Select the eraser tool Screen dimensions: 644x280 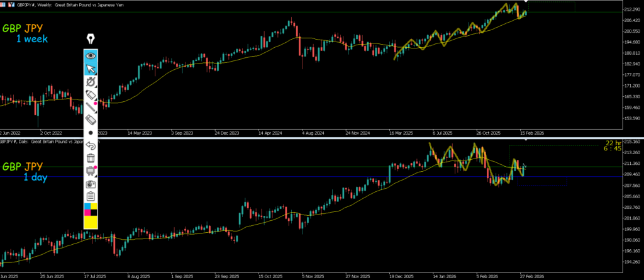coord(91,120)
